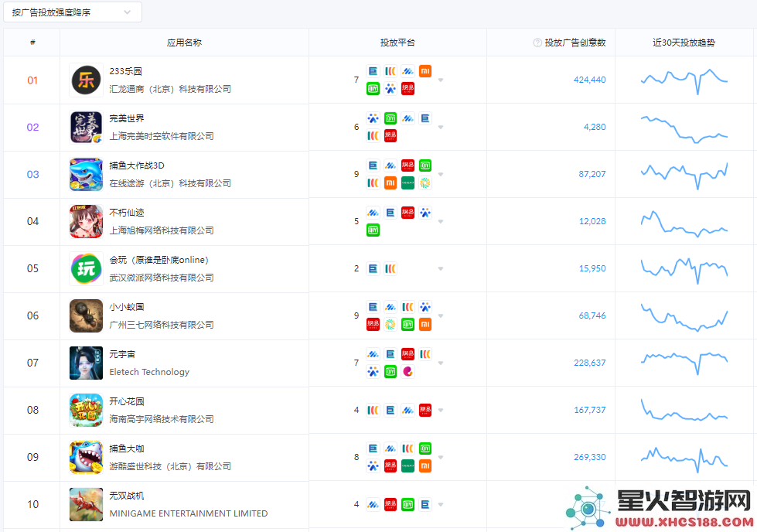The width and height of the screenshot is (757, 532).
Task: Open creative count 68,746 link
Action: [592, 315]
